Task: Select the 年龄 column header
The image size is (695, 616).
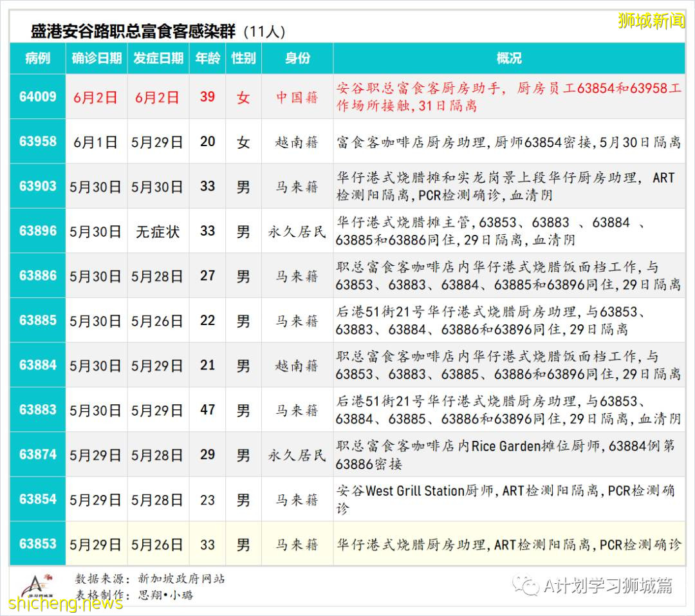Action: (207, 59)
